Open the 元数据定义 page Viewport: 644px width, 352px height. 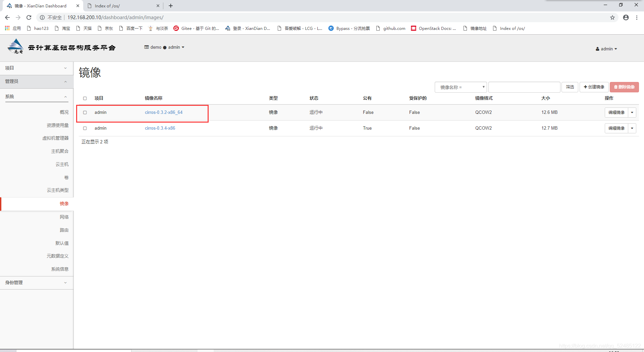[58, 256]
